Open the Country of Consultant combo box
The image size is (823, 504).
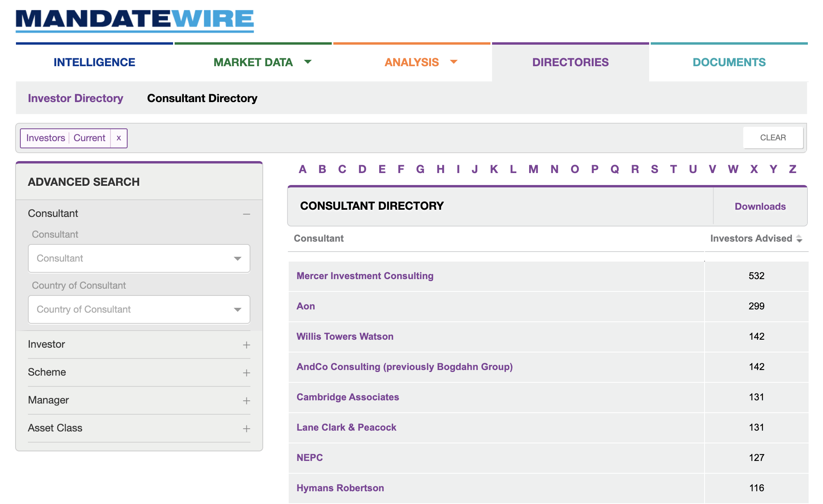tap(139, 309)
